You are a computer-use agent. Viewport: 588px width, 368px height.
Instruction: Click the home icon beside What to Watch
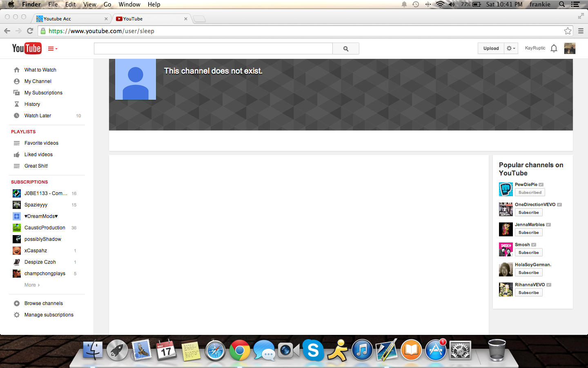(x=17, y=70)
